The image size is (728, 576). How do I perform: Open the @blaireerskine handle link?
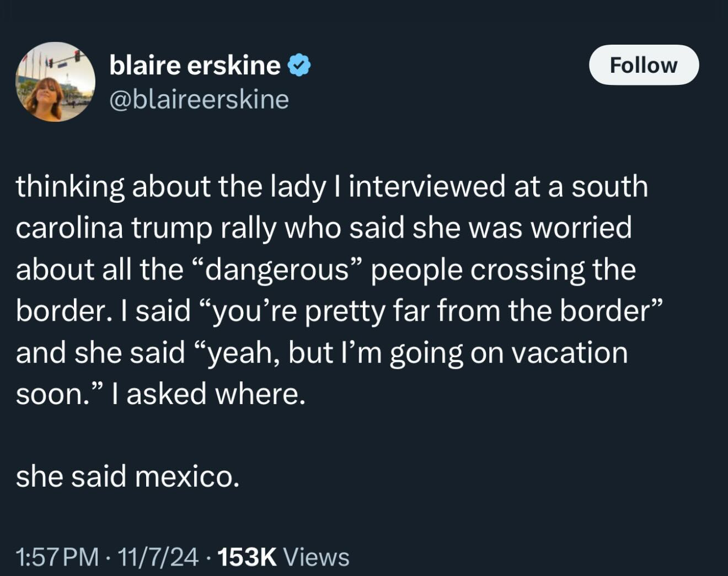click(x=199, y=99)
